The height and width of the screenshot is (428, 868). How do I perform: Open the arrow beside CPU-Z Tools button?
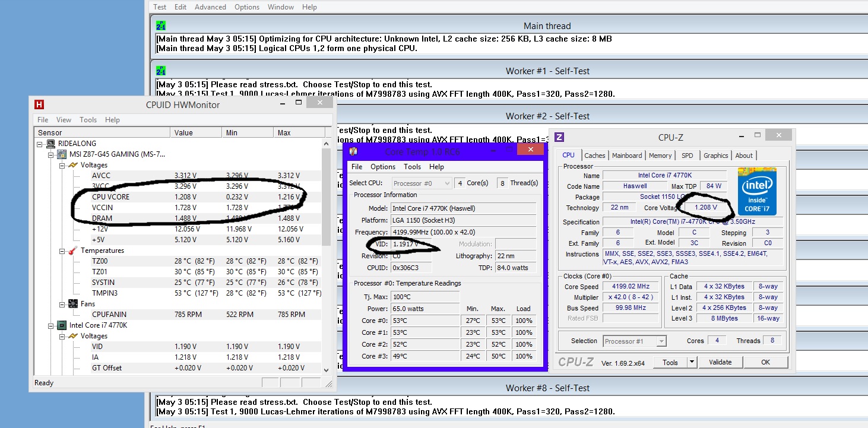(x=692, y=362)
